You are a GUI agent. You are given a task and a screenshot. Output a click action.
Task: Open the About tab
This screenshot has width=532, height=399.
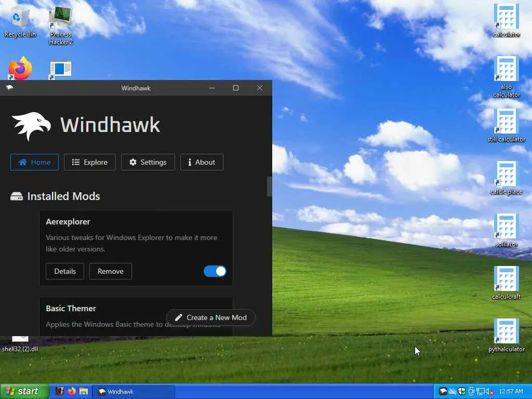coord(202,162)
